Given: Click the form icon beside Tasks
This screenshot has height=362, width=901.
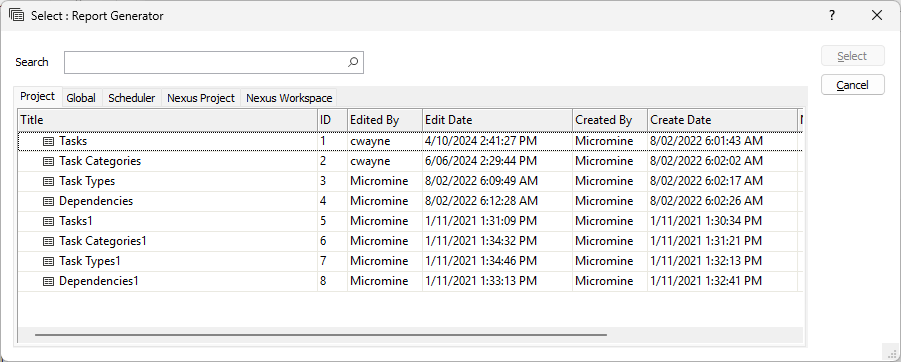Looking at the screenshot, I should tap(48, 141).
